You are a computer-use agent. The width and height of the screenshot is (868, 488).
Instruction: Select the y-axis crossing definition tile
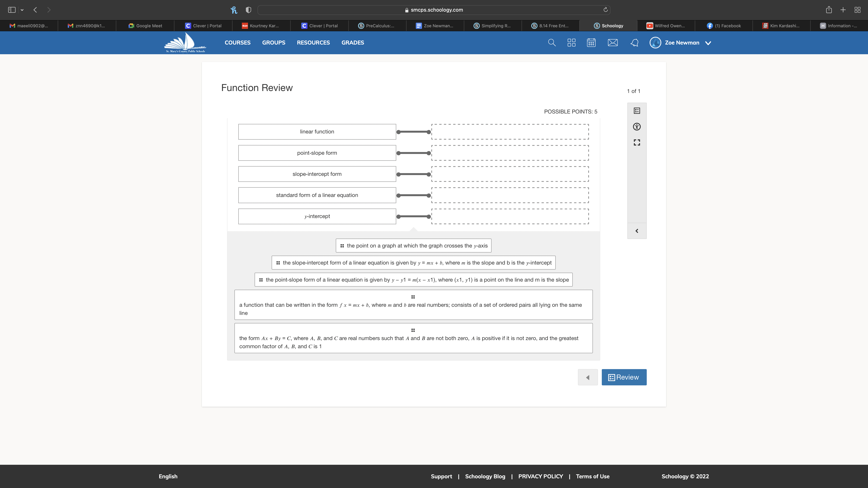(413, 246)
